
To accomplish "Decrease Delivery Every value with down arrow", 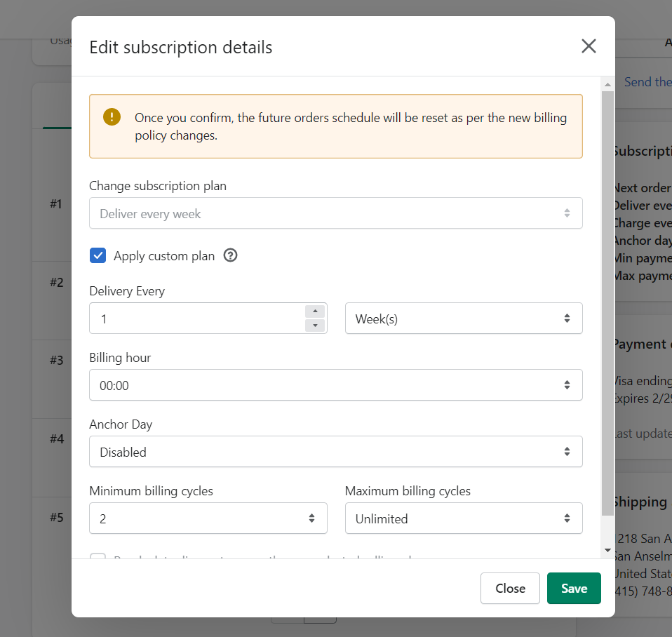I will click(315, 326).
